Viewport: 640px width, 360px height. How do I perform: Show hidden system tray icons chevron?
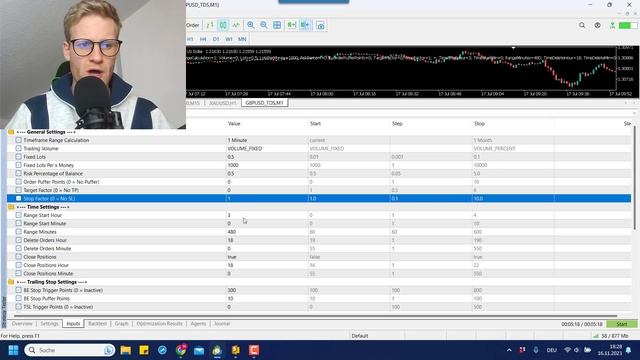tap(509, 350)
